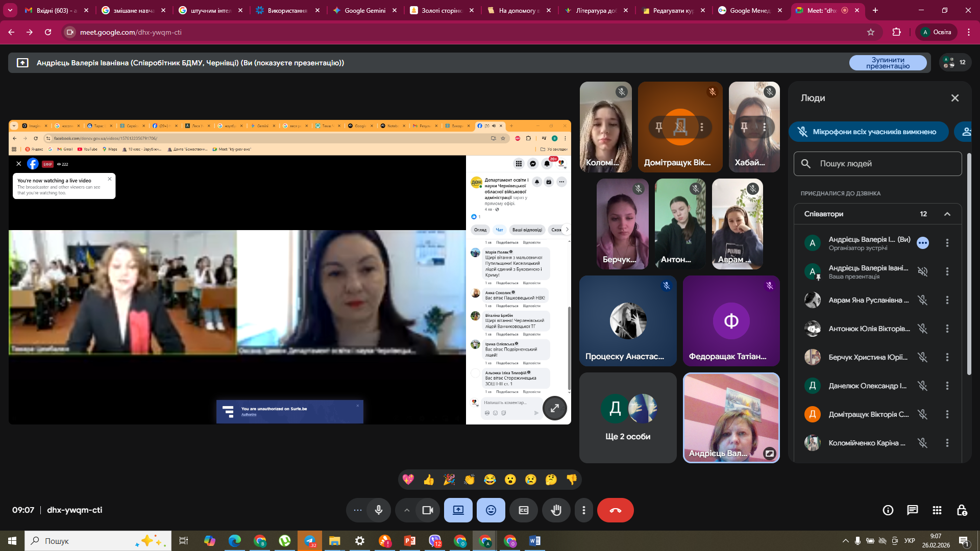Open closed captions button
This screenshot has width=980, height=551.
point(524,510)
